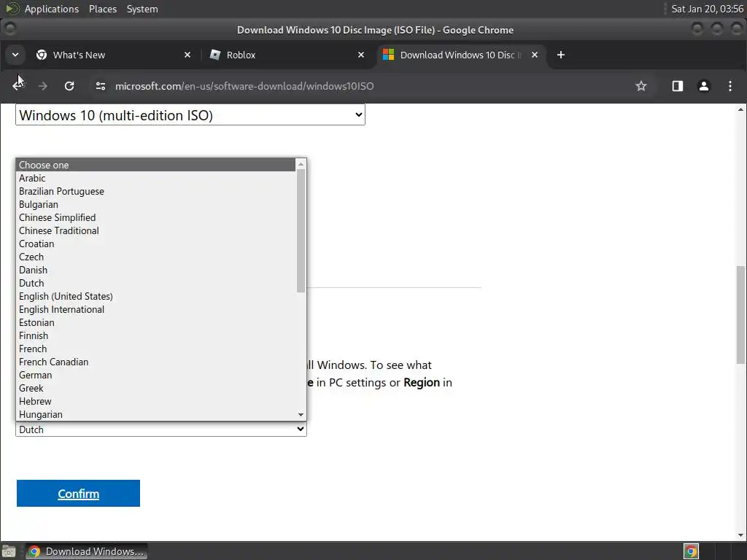Select Czech option
Viewport: 747px width, 560px height.
coord(156,257)
